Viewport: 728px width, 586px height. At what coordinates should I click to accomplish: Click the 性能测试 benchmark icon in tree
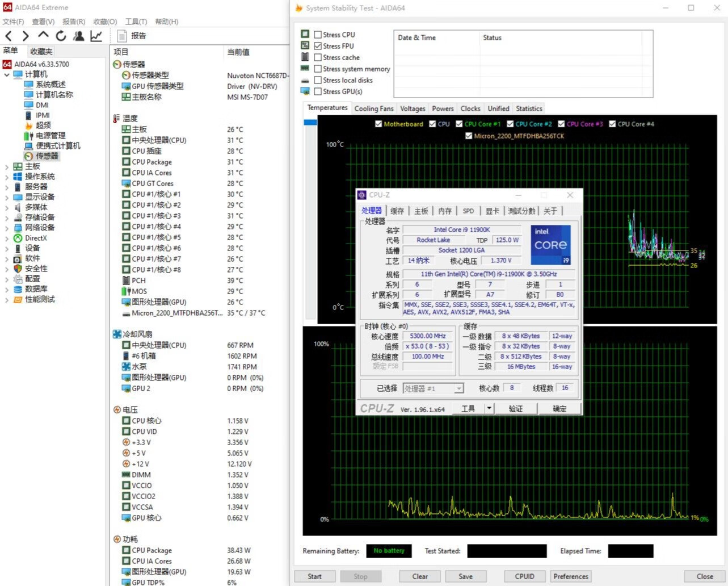pyautogui.click(x=18, y=299)
